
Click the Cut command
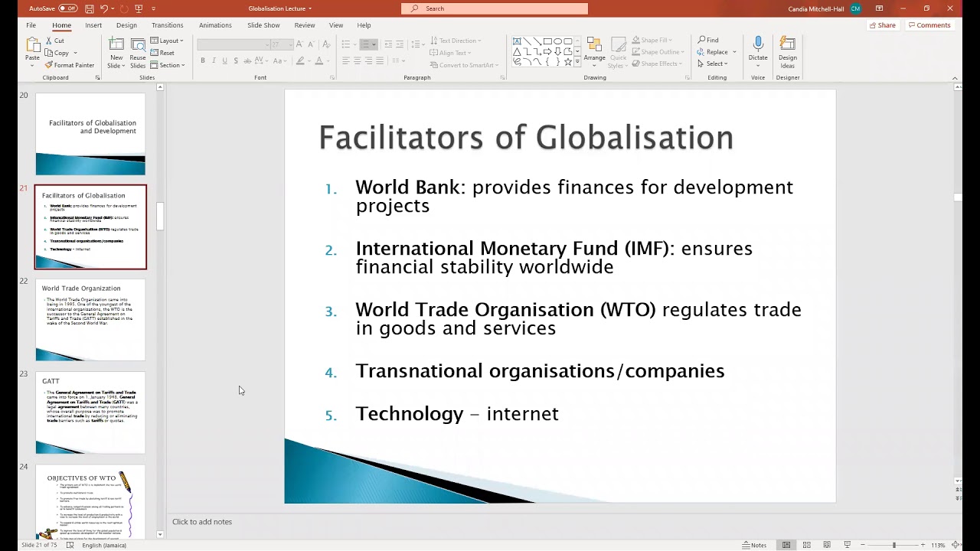54,41
